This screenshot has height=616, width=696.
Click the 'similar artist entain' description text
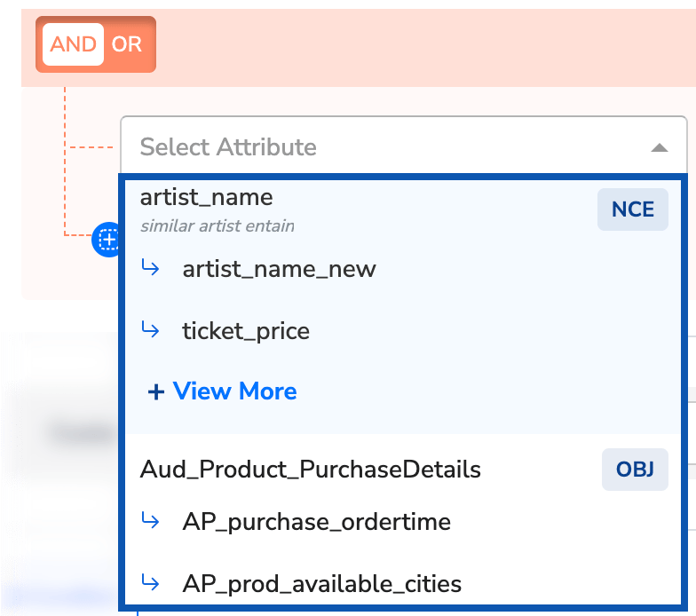[x=217, y=225]
